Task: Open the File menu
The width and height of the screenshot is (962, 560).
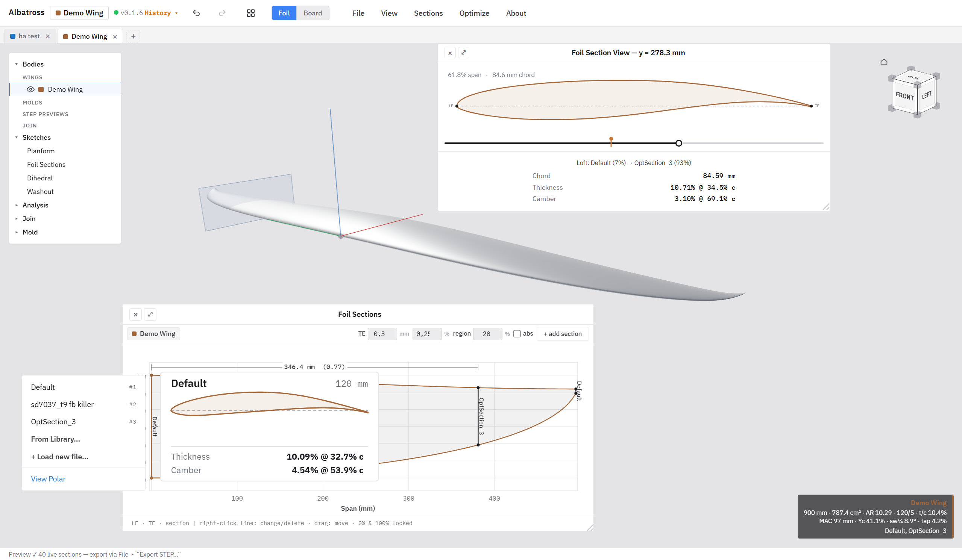Action: tap(358, 13)
